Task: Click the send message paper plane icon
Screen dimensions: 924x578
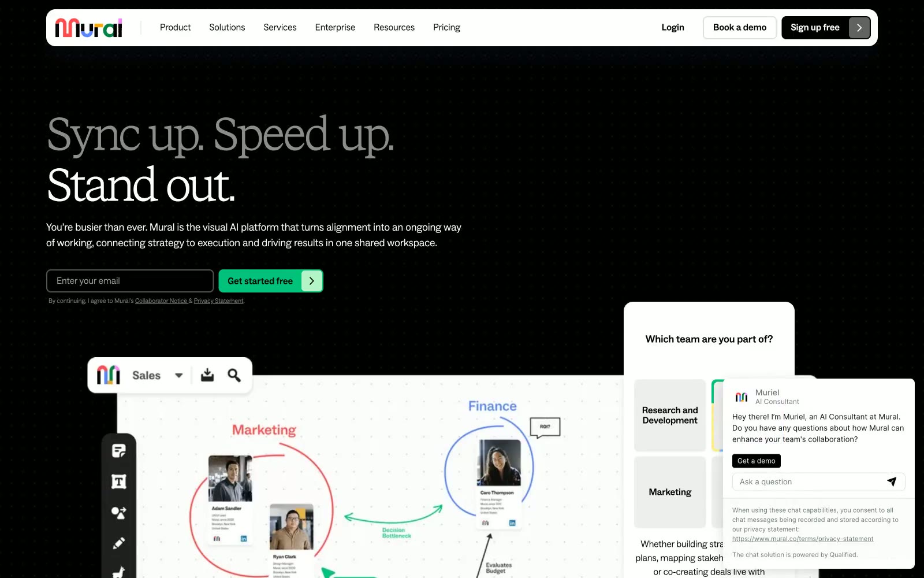Action: tap(892, 481)
